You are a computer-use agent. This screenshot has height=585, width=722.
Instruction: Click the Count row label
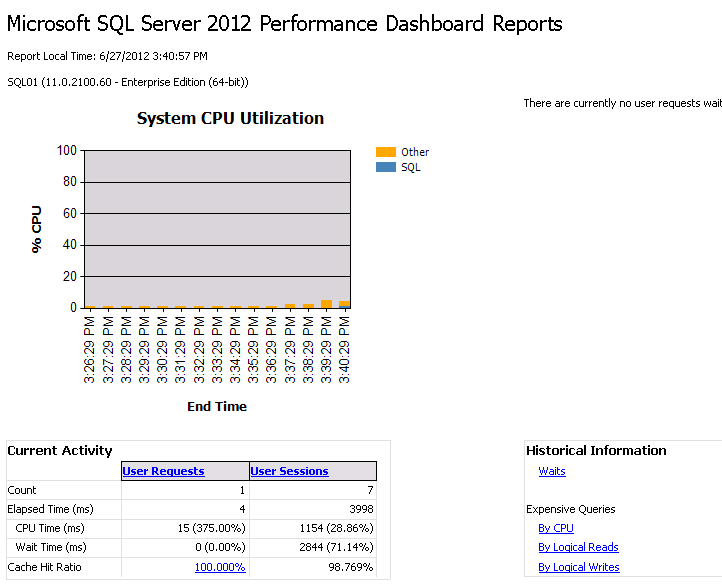point(22,490)
